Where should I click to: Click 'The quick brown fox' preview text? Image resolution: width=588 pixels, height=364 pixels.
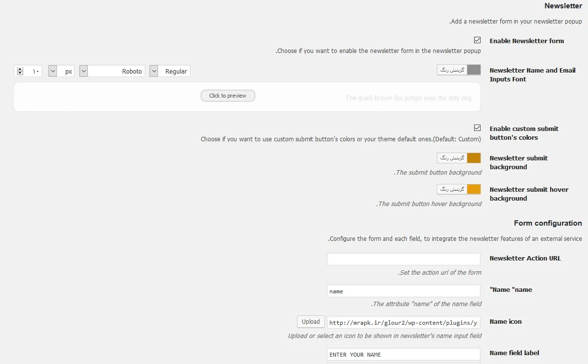coord(408,98)
